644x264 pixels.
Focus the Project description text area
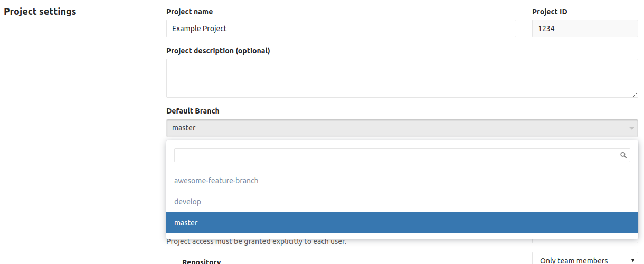[401, 78]
